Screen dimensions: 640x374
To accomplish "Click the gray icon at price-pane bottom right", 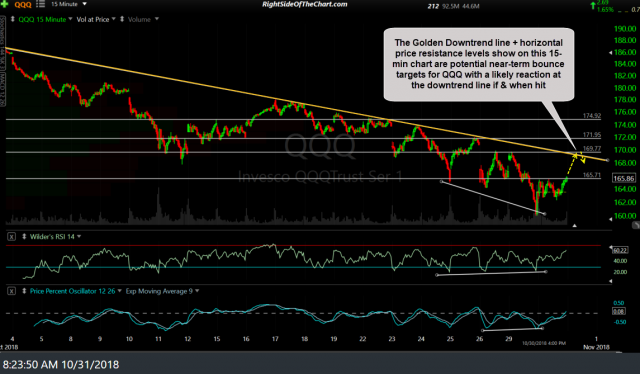I will pos(636,225).
